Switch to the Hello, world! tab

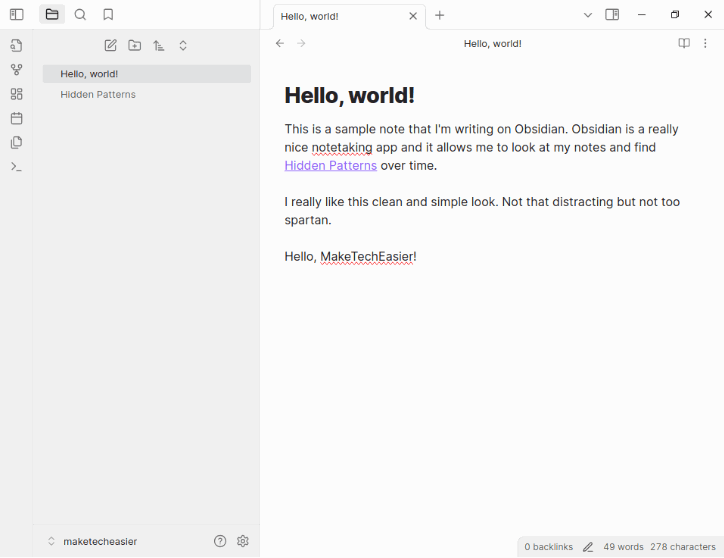[x=349, y=17]
